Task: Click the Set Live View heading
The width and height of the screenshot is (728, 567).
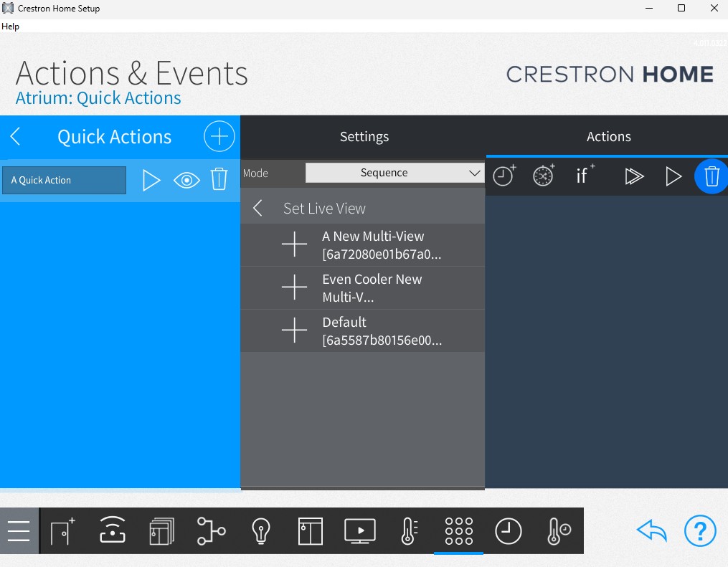Action: (x=324, y=209)
